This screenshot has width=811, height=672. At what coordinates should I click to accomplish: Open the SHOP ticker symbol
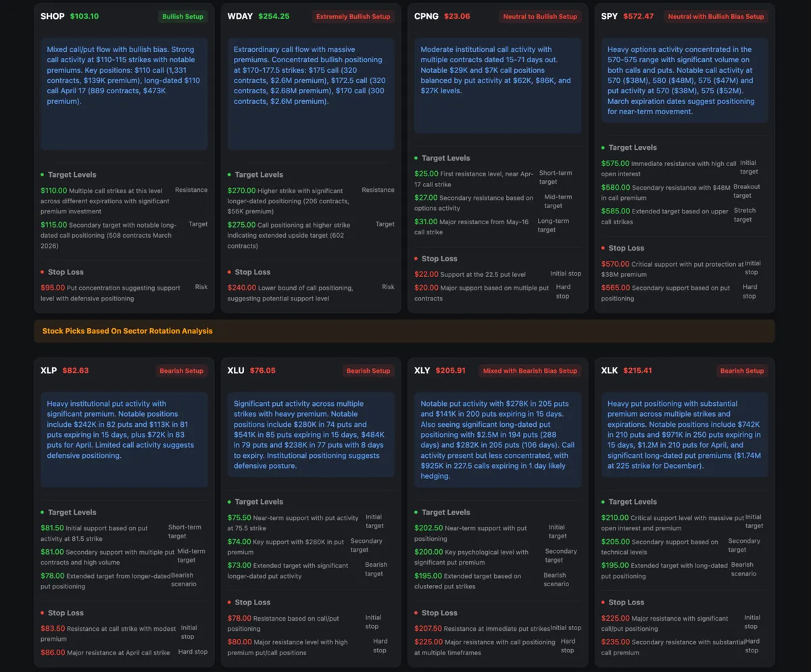coord(53,16)
